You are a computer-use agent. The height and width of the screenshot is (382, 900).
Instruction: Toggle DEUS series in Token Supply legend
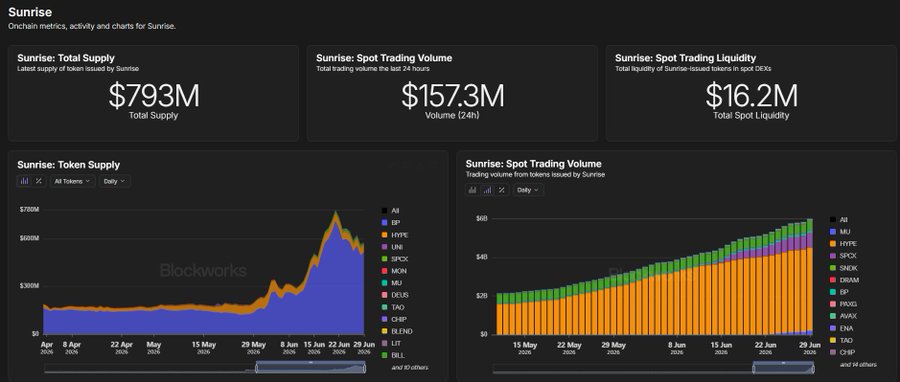394,295
